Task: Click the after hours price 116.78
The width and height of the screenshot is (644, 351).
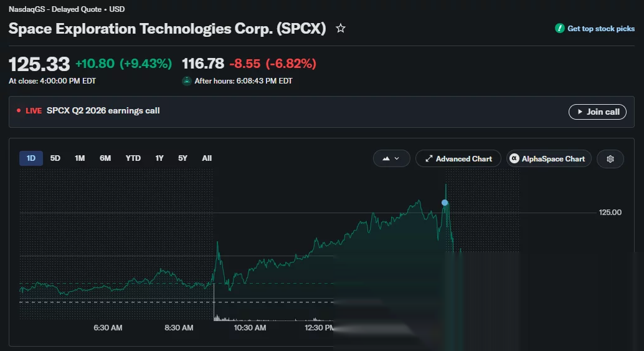Action: [x=203, y=64]
